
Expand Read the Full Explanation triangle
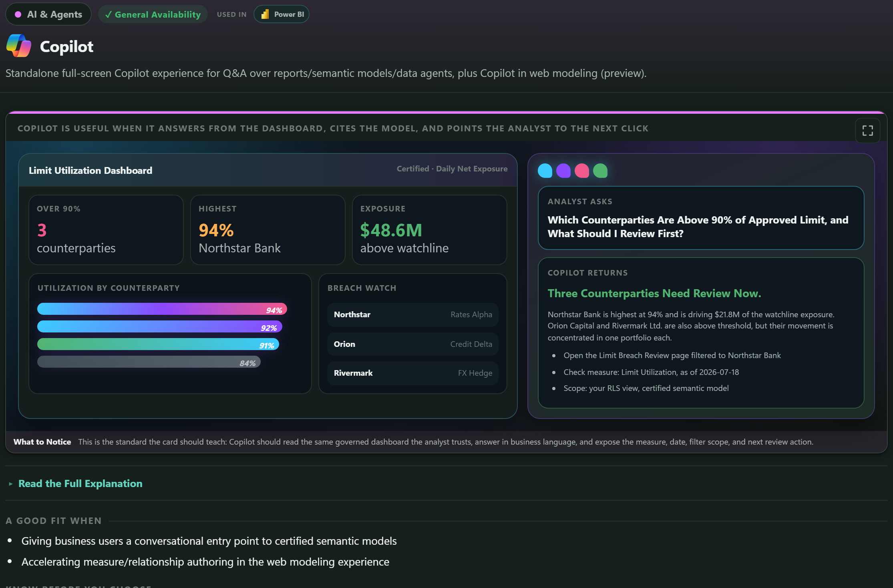coord(10,484)
